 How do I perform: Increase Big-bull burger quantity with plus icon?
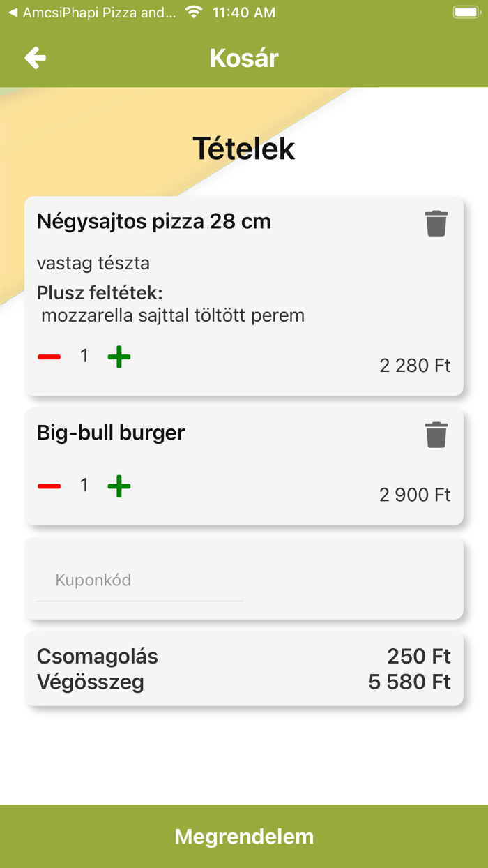point(119,486)
